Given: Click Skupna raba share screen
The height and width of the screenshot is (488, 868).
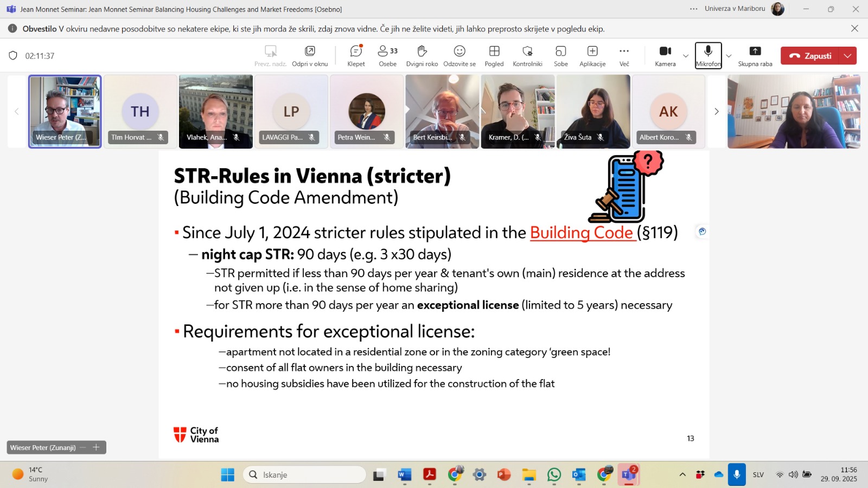Looking at the screenshot, I should tap(755, 55).
